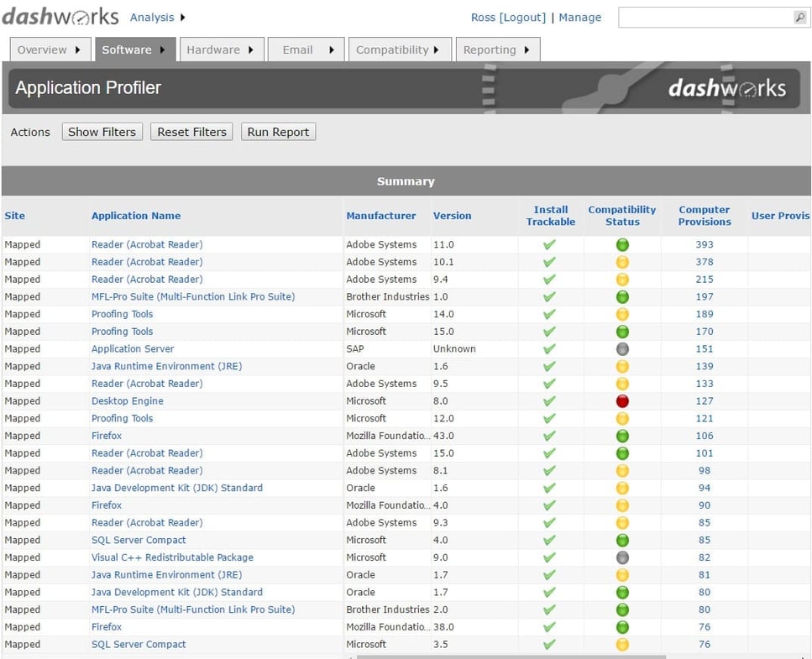Screen dimensions: 812x659
Task: Open the Visual C++ Redistributable Package link
Action: coord(172,557)
